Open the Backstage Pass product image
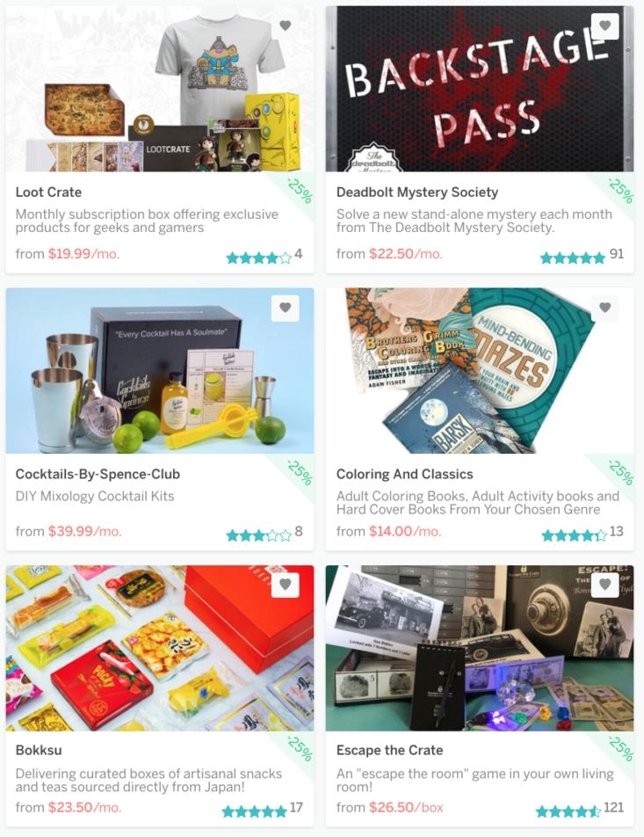This screenshot has width=644, height=837. coord(480,89)
